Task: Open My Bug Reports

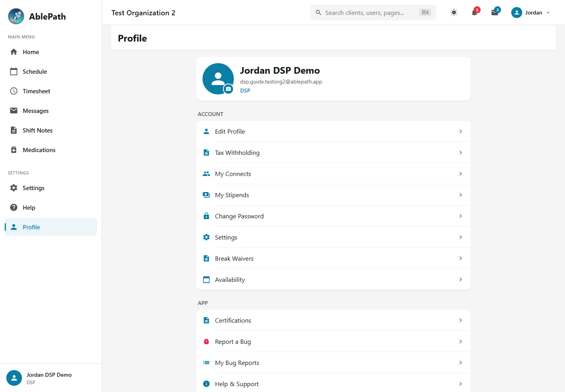Action: [x=334, y=363]
